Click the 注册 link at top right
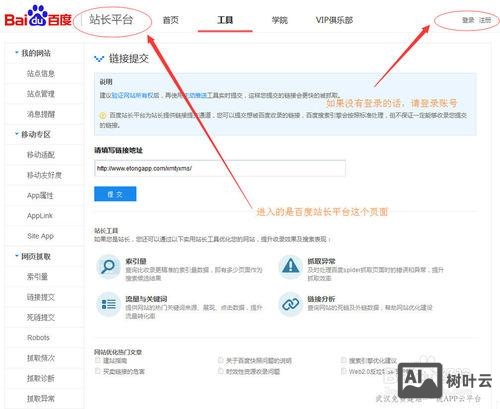Screen dimensions: 500x409 click(x=485, y=20)
